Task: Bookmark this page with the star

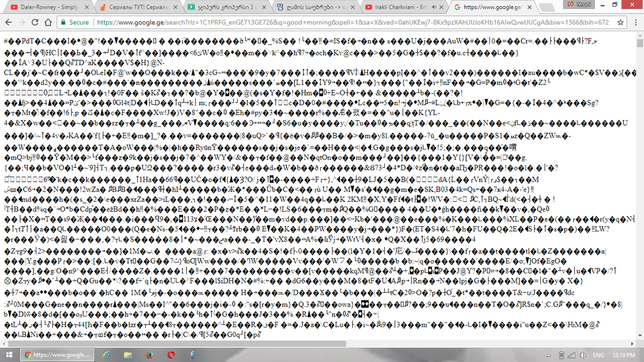Action: click(x=620, y=23)
